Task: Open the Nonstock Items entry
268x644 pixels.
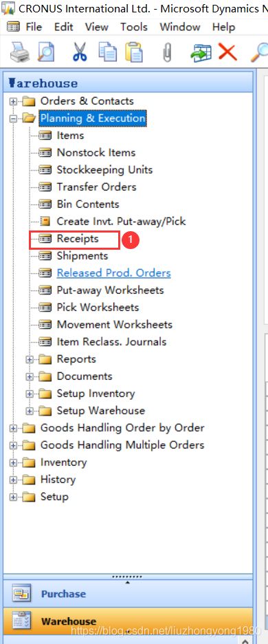Action: pos(96,153)
